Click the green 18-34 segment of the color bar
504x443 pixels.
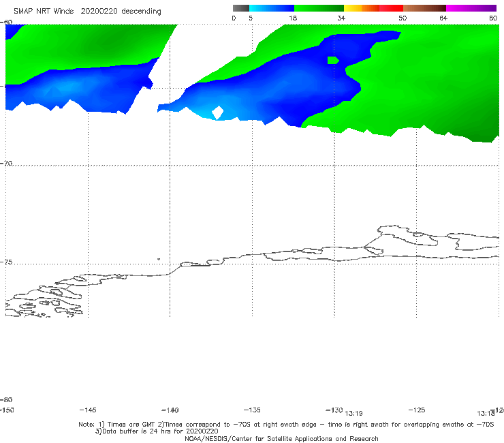coord(319,8)
